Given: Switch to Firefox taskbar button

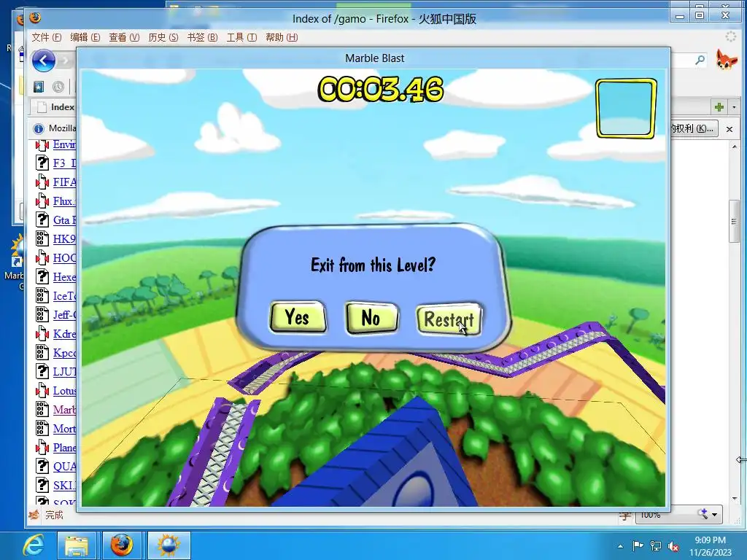Looking at the screenshot, I should click(x=122, y=545).
